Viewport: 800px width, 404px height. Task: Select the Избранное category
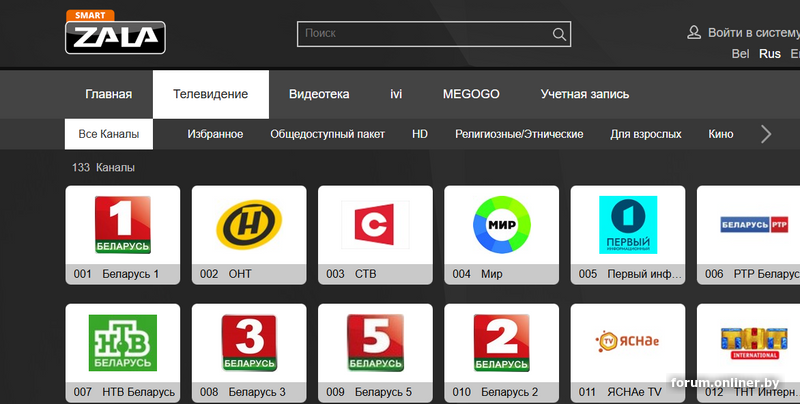pyautogui.click(x=215, y=134)
